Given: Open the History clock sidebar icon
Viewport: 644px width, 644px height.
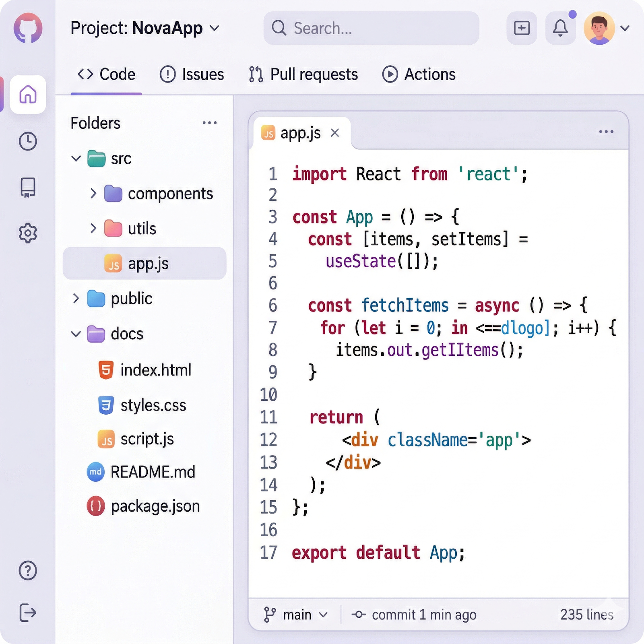Looking at the screenshot, I should 28,141.
